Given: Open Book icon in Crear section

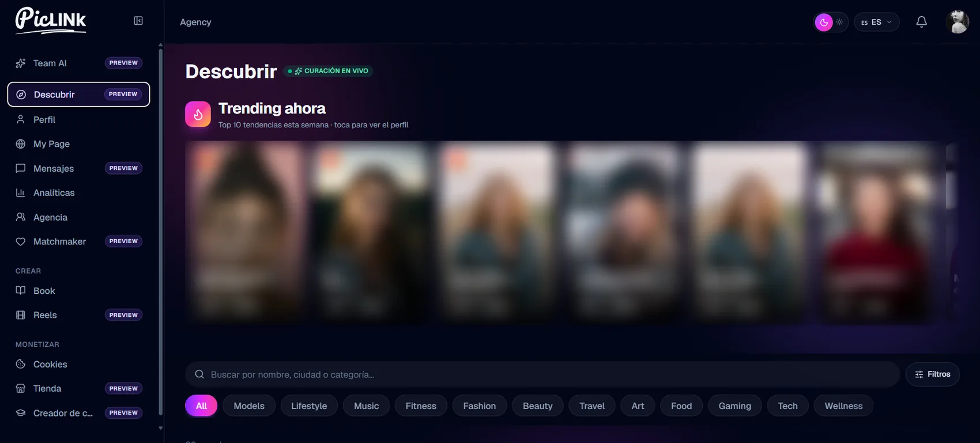Looking at the screenshot, I should 21,290.
